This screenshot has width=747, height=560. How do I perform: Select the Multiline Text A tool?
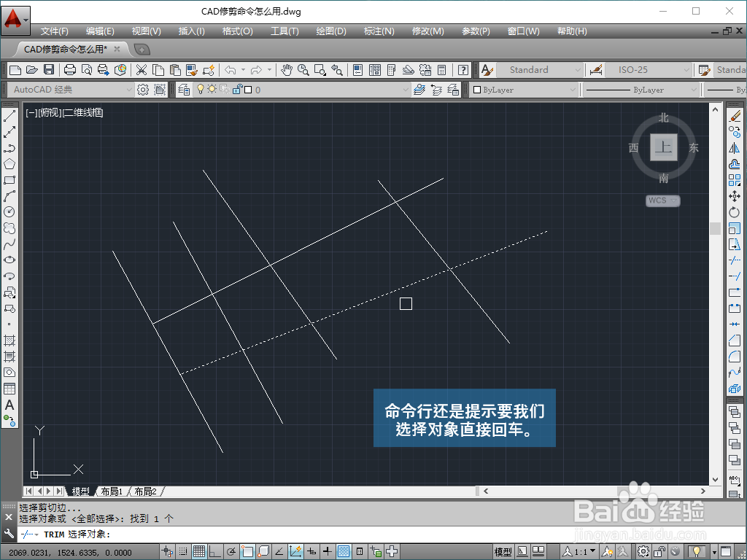point(9,405)
